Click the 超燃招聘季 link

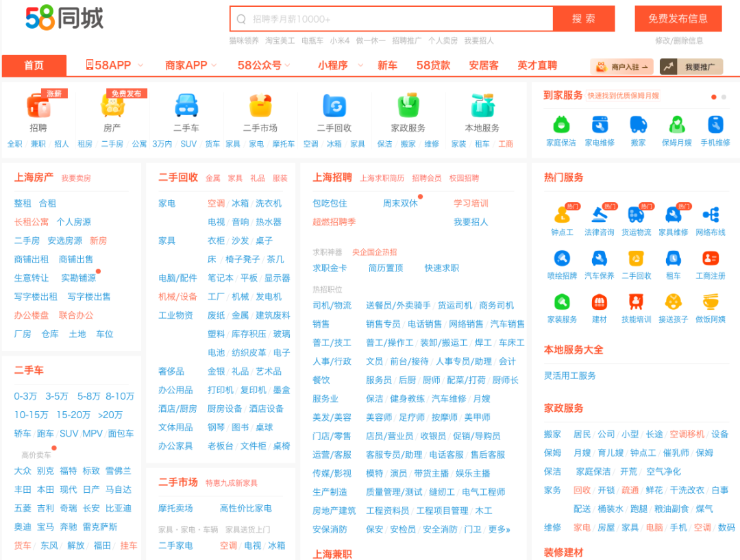[x=334, y=222]
